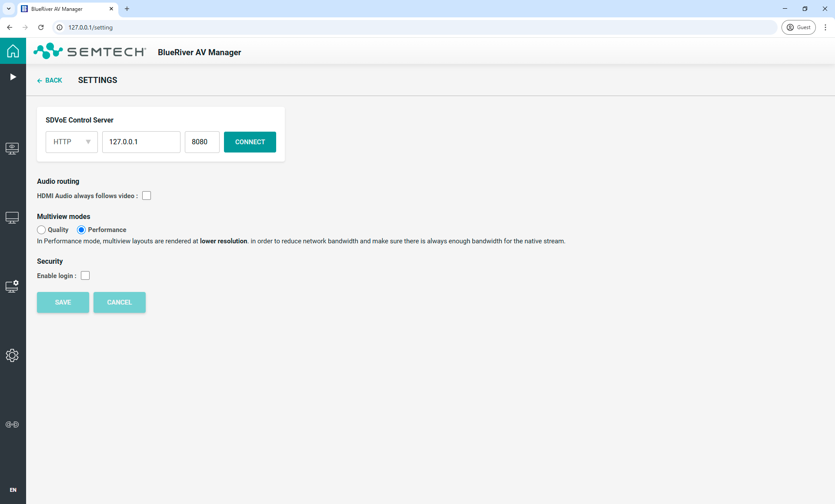The height and width of the screenshot is (504, 835).
Task: Open the display configuration gear-monitor icon
Action: [12, 286]
